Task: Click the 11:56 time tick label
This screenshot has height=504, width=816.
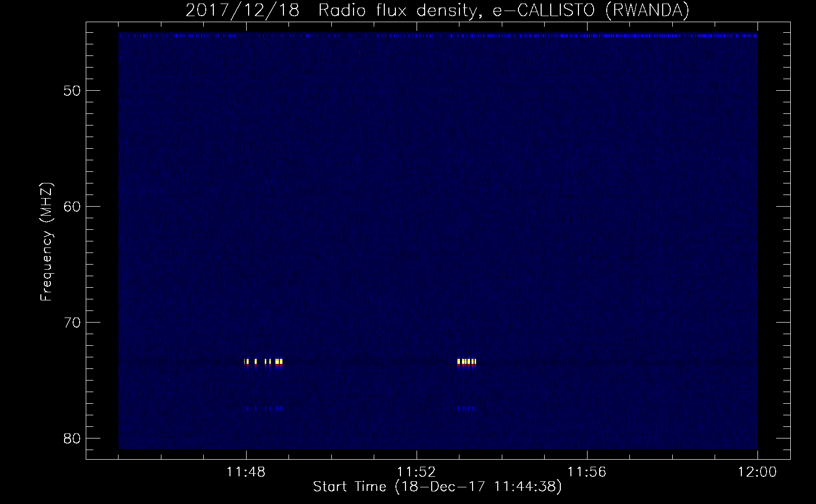Action: click(x=587, y=472)
